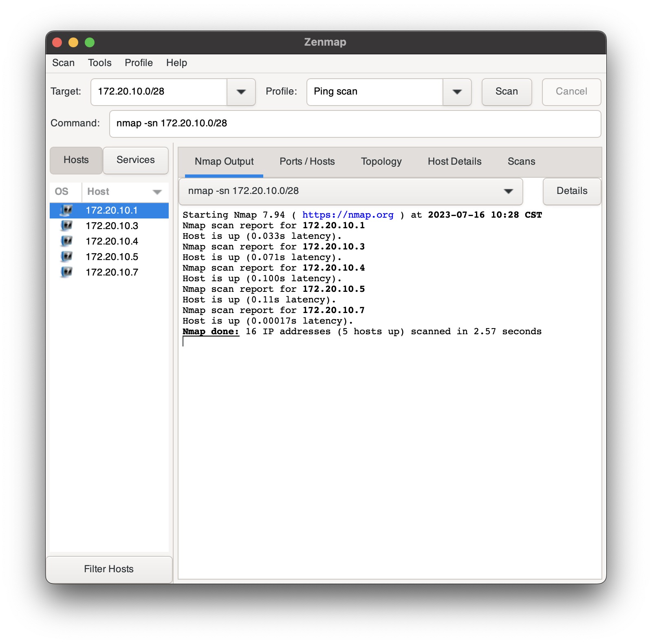
Task: Sort hosts using the Host column header
Action: pyautogui.click(x=125, y=192)
